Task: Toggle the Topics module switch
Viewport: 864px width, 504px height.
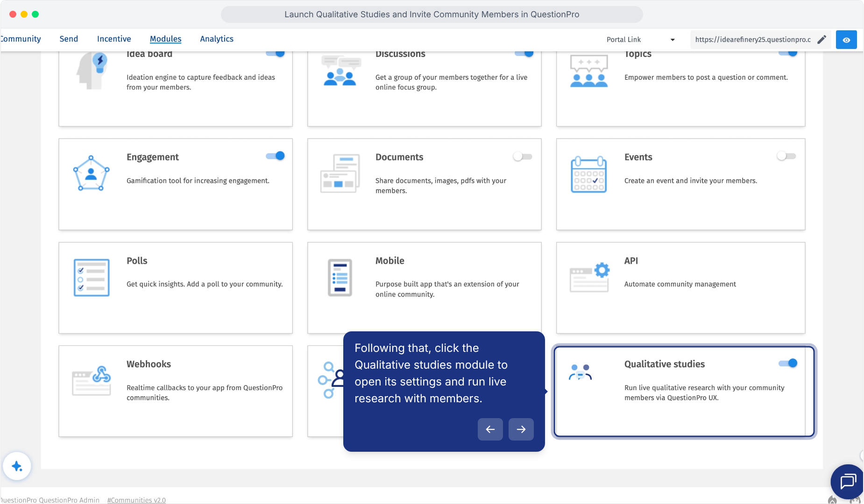Action: pos(788,53)
